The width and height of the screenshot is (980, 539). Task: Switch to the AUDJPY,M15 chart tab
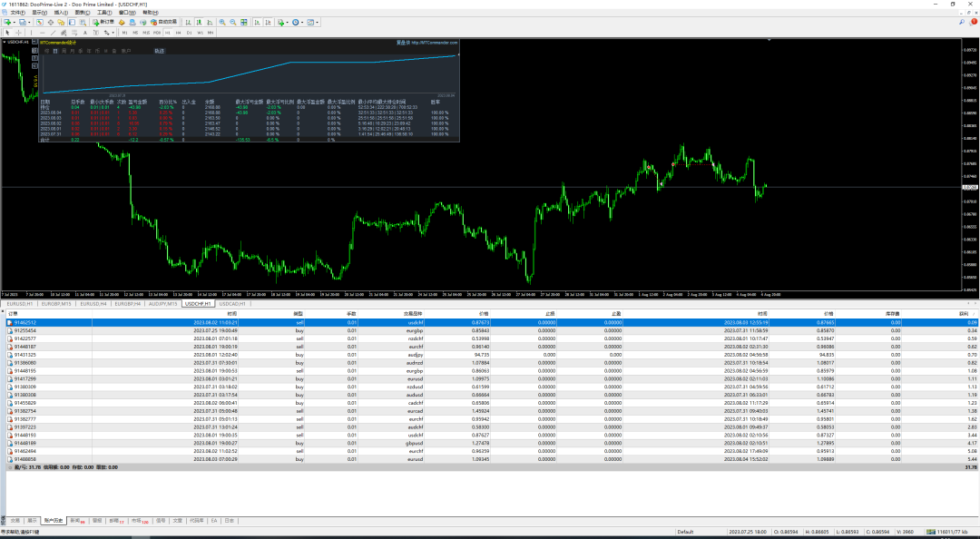[162, 303]
